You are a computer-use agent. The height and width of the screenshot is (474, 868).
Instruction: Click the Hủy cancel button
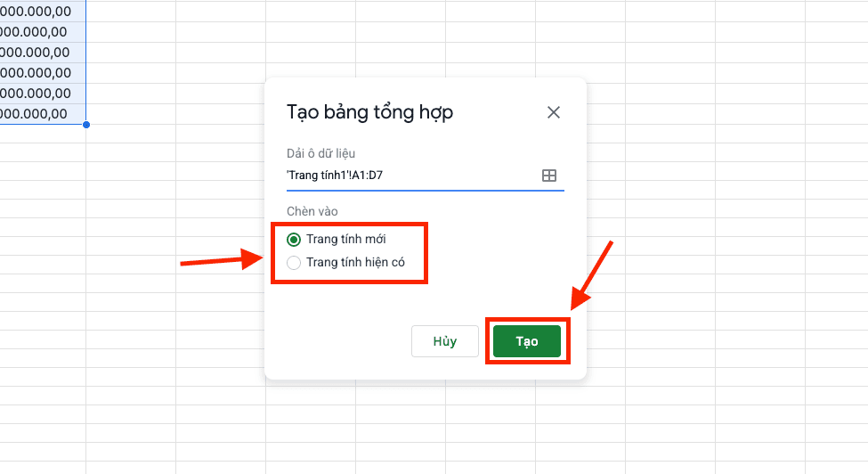[445, 341]
